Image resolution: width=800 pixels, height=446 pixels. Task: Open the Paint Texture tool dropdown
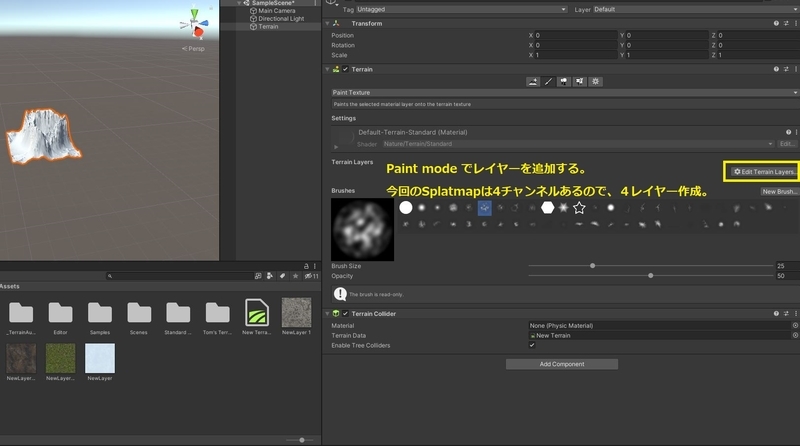(565, 92)
